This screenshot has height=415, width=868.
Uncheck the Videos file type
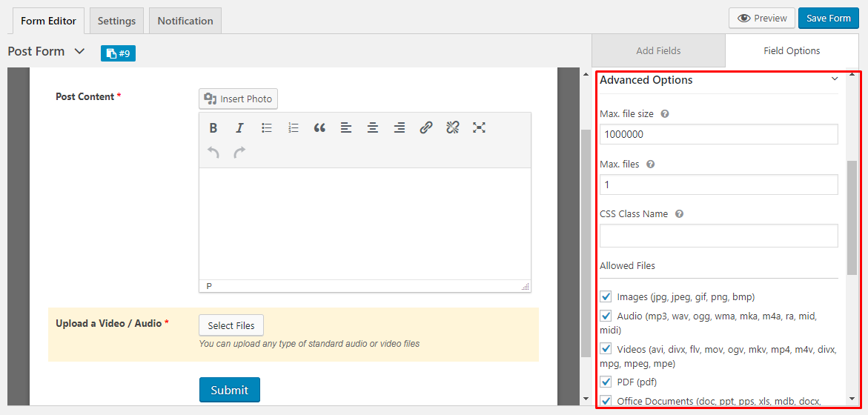pos(606,349)
